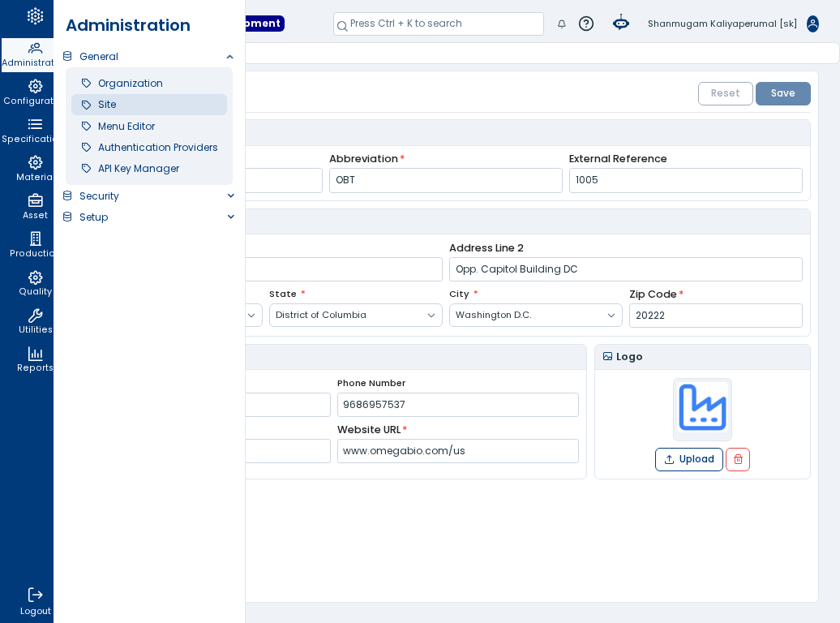Screen dimensions: 840x623
Task: Open the City dropdown
Action: pyautogui.click(x=536, y=316)
